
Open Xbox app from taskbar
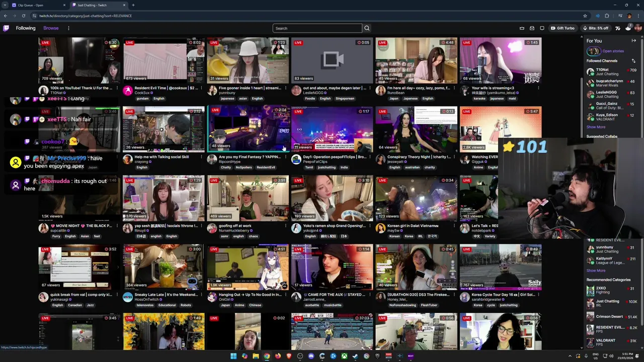pos(344,356)
